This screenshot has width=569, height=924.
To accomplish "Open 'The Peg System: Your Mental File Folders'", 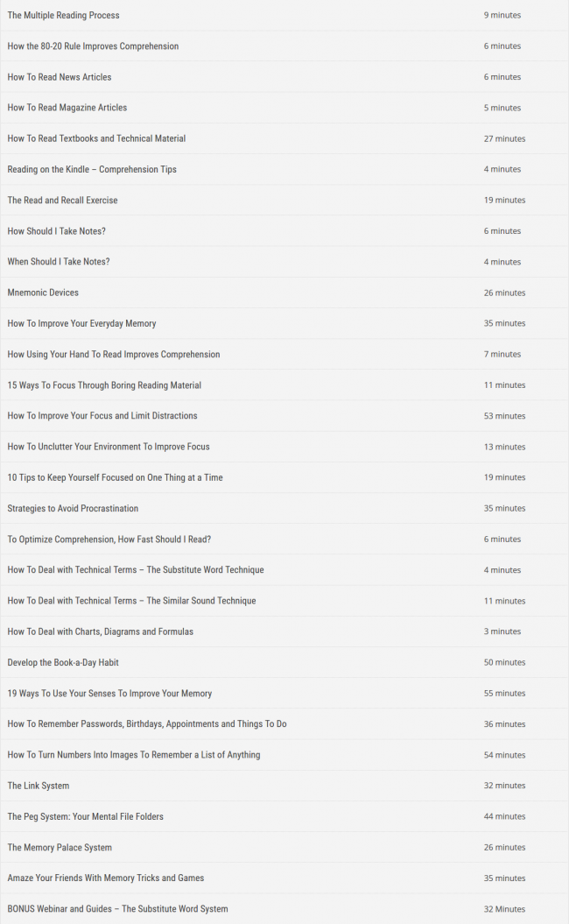I will pyautogui.click(x=85, y=816).
